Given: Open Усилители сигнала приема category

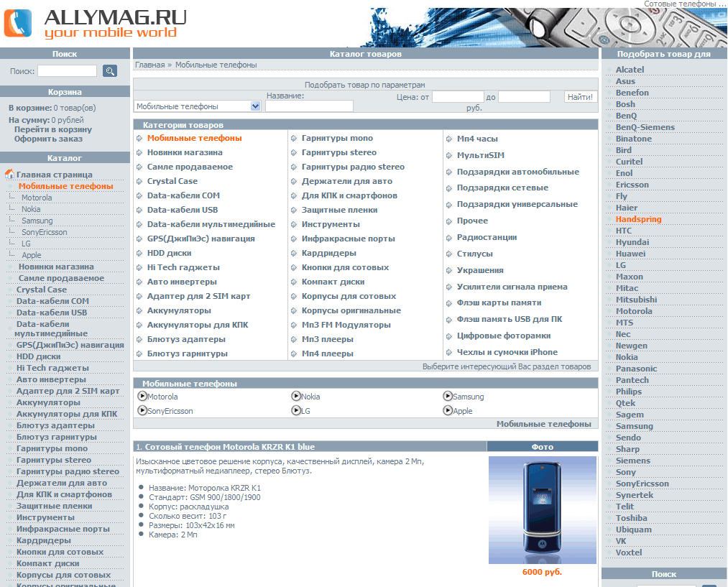Looking at the screenshot, I should [512, 287].
